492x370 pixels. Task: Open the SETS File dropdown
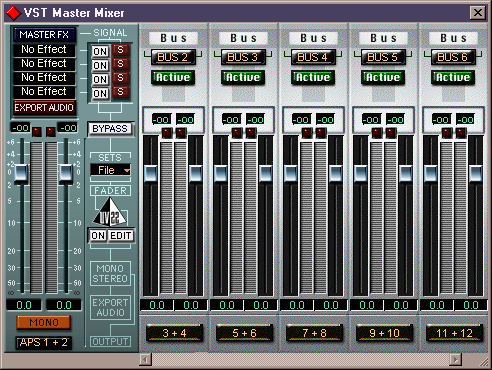coord(110,170)
